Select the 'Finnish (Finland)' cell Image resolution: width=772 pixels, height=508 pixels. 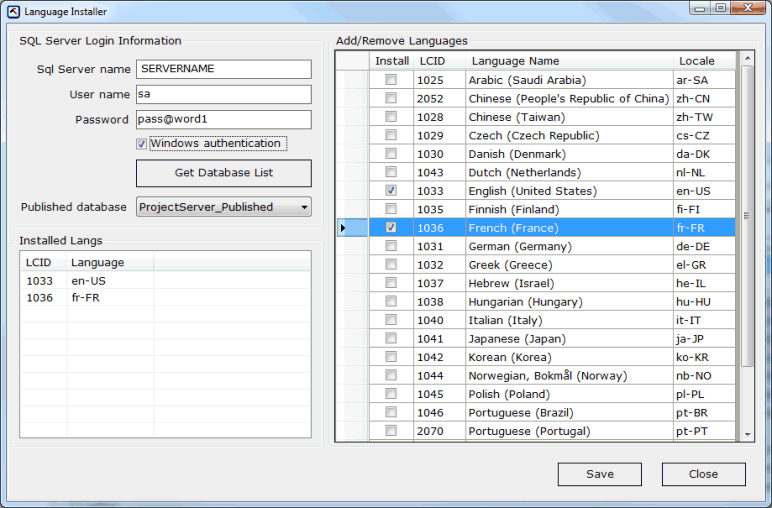click(569, 209)
